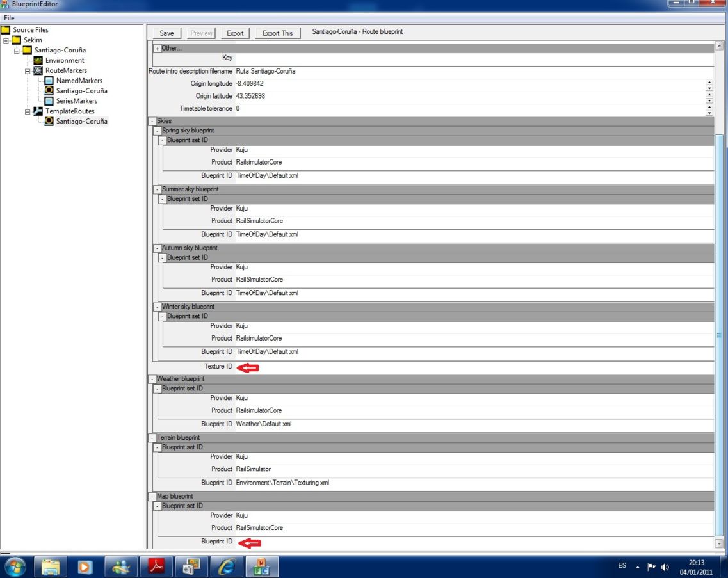
Task: Click the Export This button
Action: (x=277, y=33)
